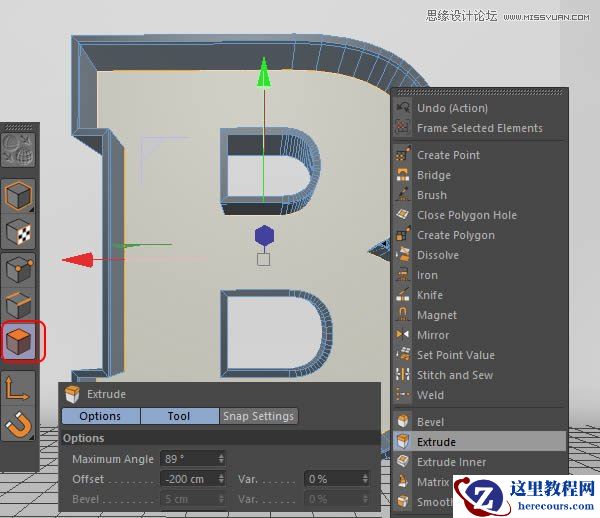Image resolution: width=600 pixels, height=518 pixels.
Task: Click the Mirror tool icon
Action: [x=403, y=335]
